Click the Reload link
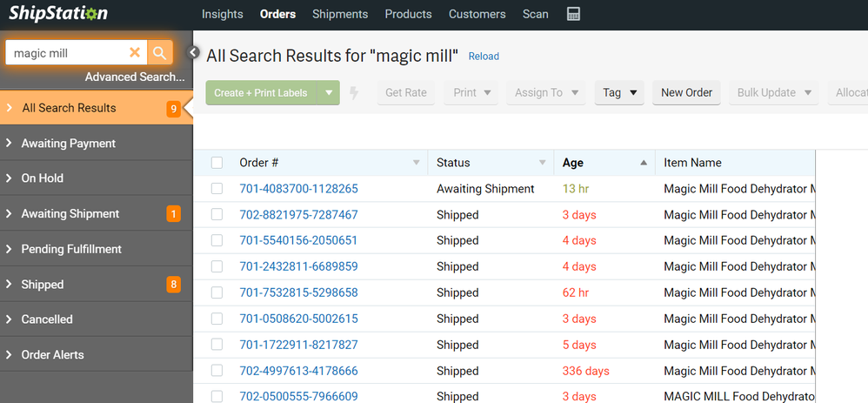The image size is (868, 403). pyautogui.click(x=484, y=57)
